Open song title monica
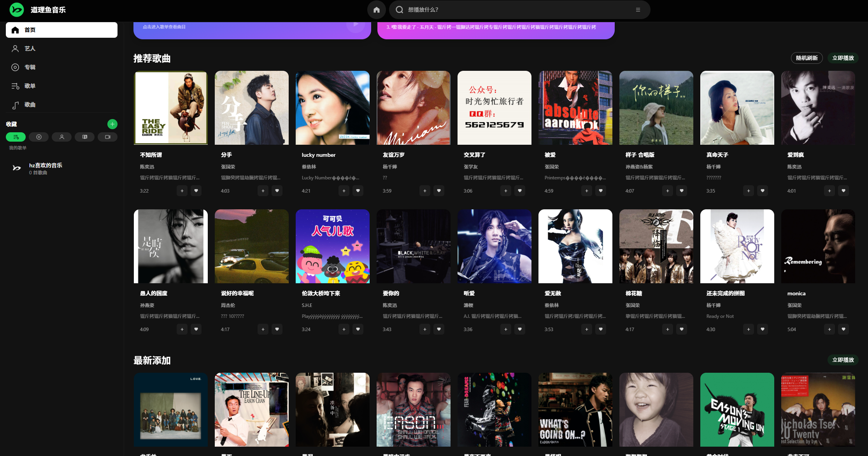 tap(796, 293)
